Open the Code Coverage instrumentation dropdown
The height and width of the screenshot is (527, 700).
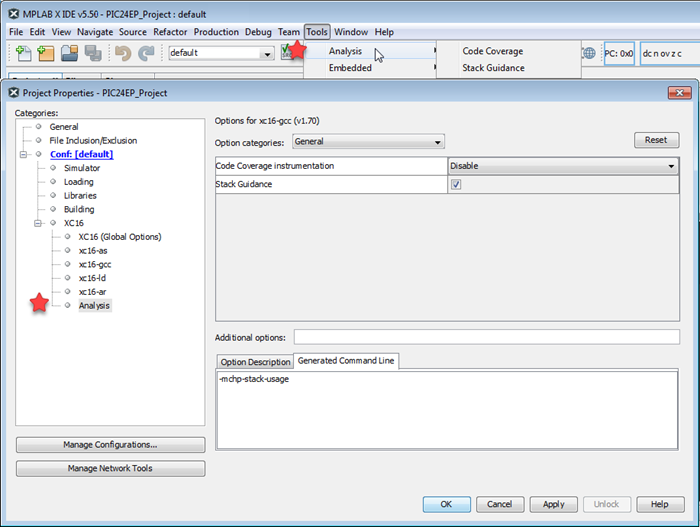pyautogui.click(x=671, y=166)
